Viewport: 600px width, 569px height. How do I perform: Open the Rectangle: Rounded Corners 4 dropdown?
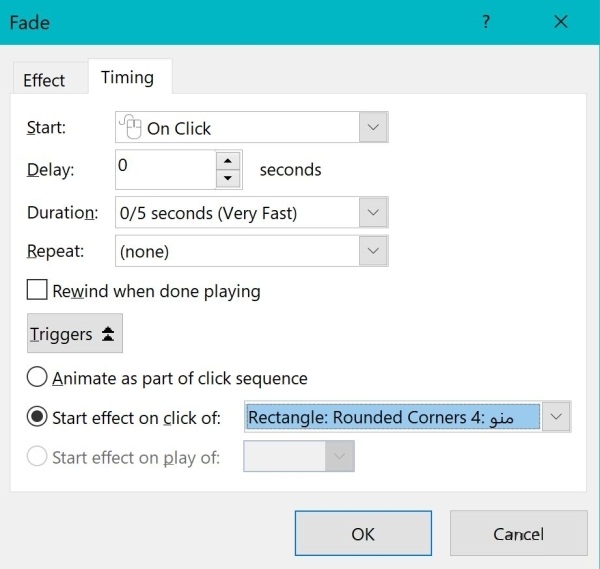(x=557, y=417)
